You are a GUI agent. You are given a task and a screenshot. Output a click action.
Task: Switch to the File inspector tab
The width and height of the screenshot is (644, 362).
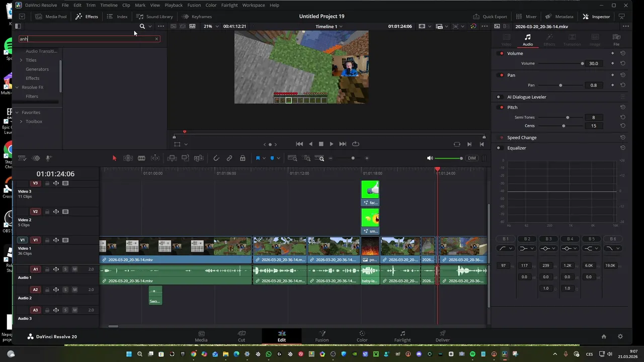(616, 40)
